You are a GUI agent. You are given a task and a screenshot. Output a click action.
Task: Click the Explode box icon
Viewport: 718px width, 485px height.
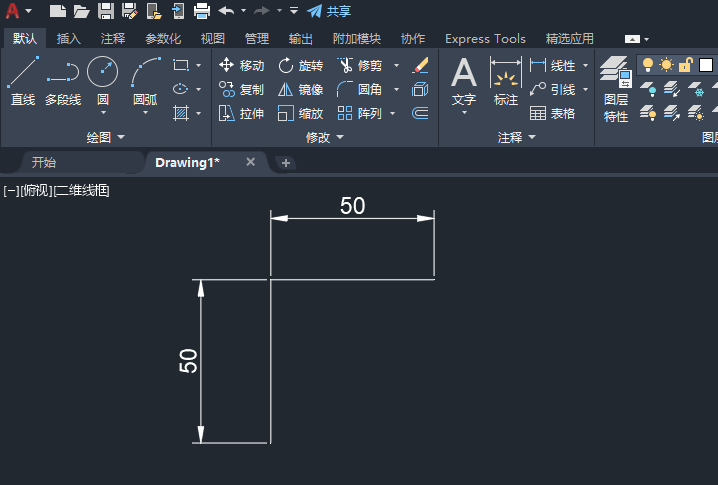420,89
